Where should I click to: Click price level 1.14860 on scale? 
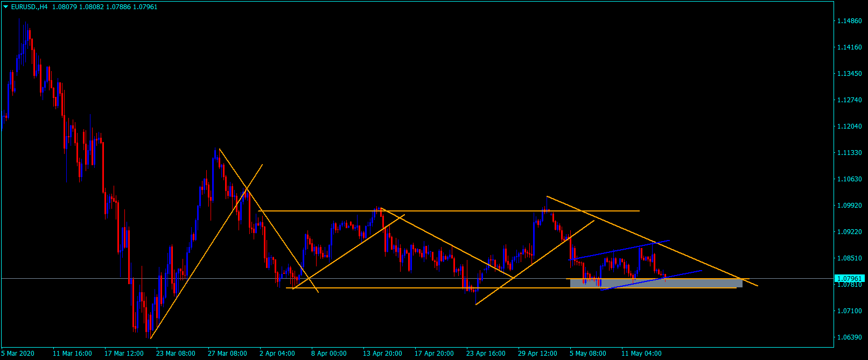tap(849, 21)
